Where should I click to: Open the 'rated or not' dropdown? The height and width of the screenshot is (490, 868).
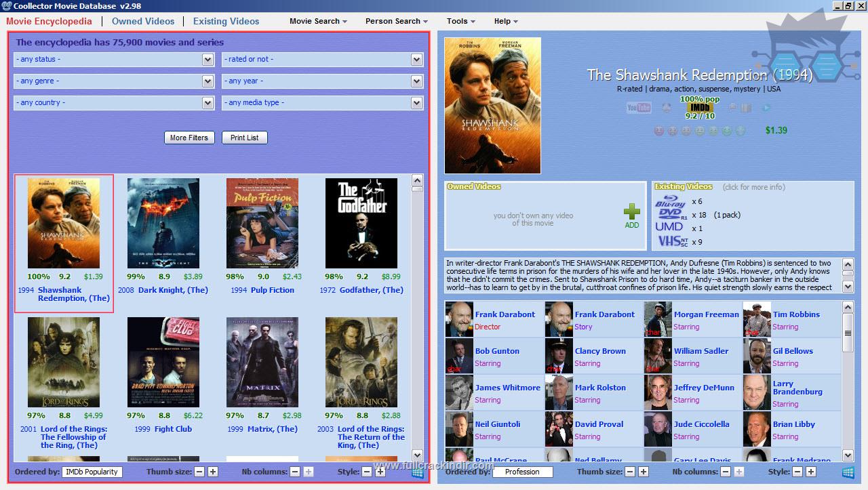(x=323, y=60)
